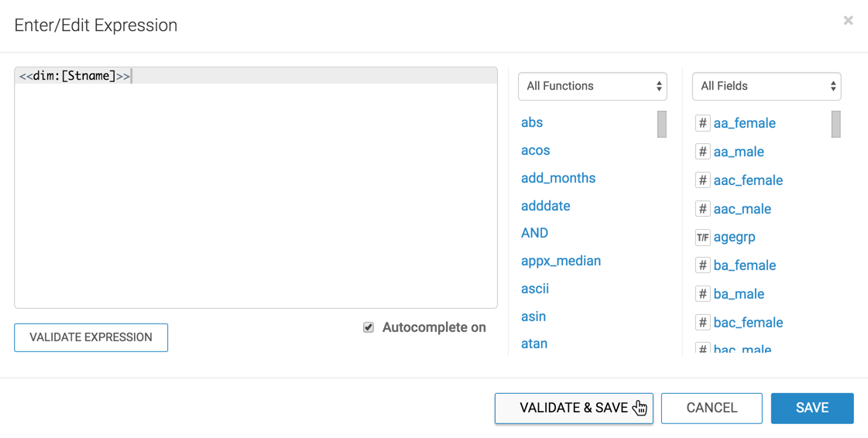Viewport: 868px width, 438px height.
Task: Click the numeric type icon beside aac_female
Action: tap(702, 180)
